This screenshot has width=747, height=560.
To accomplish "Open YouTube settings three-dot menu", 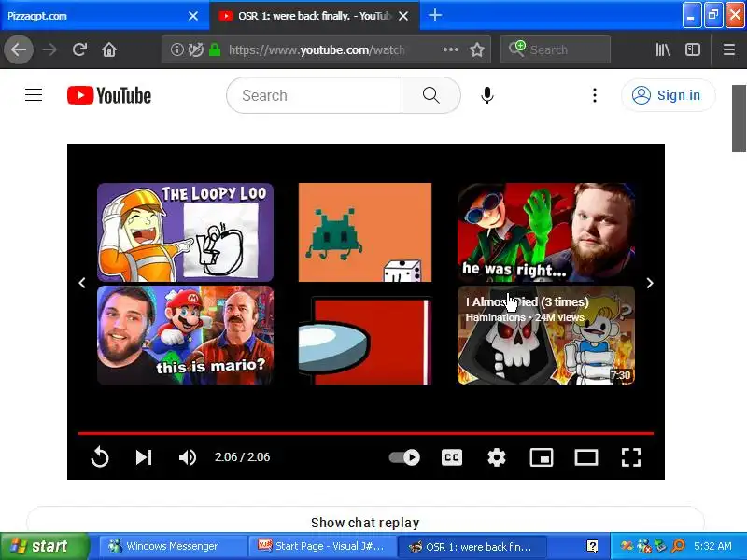I will click(595, 95).
